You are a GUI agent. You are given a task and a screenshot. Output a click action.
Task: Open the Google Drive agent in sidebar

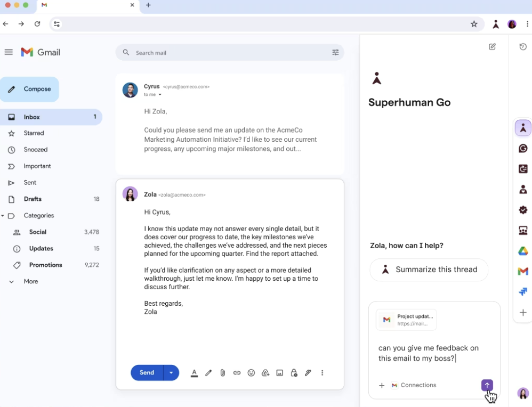coord(523,251)
